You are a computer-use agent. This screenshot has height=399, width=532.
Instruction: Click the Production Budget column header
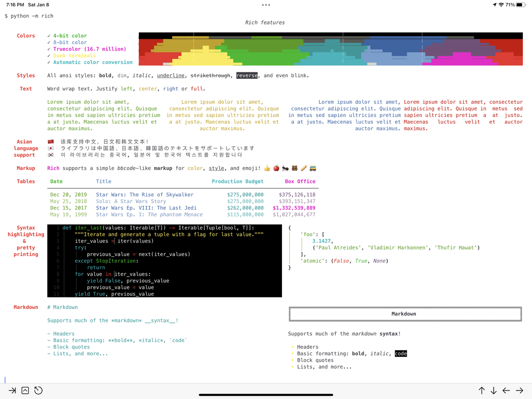pyautogui.click(x=237, y=181)
